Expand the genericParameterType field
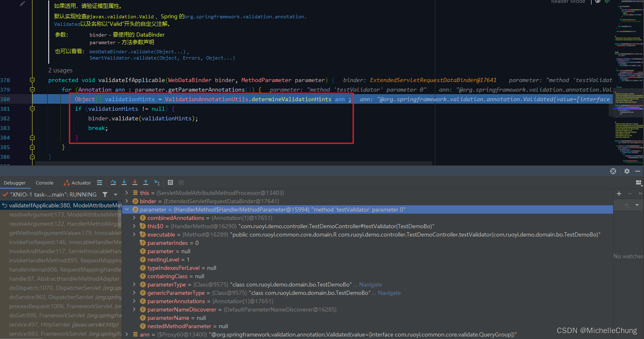Screen dimensions: 644x339 coord(134,293)
